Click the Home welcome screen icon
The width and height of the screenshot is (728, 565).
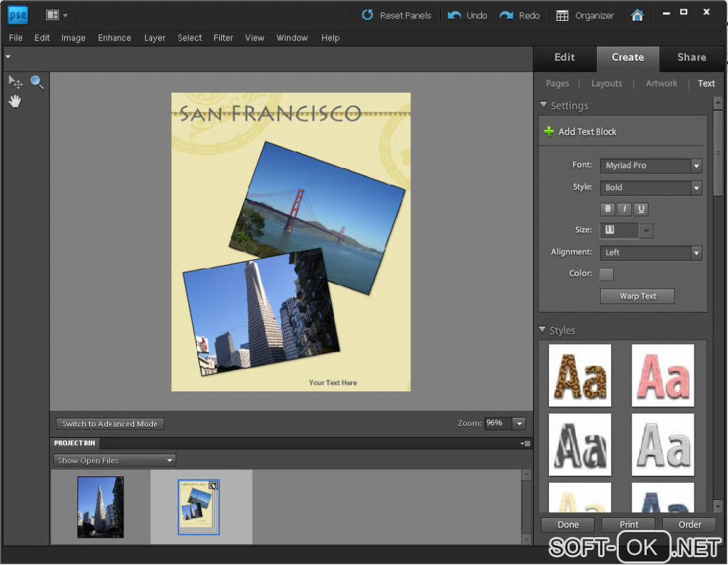(x=637, y=15)
